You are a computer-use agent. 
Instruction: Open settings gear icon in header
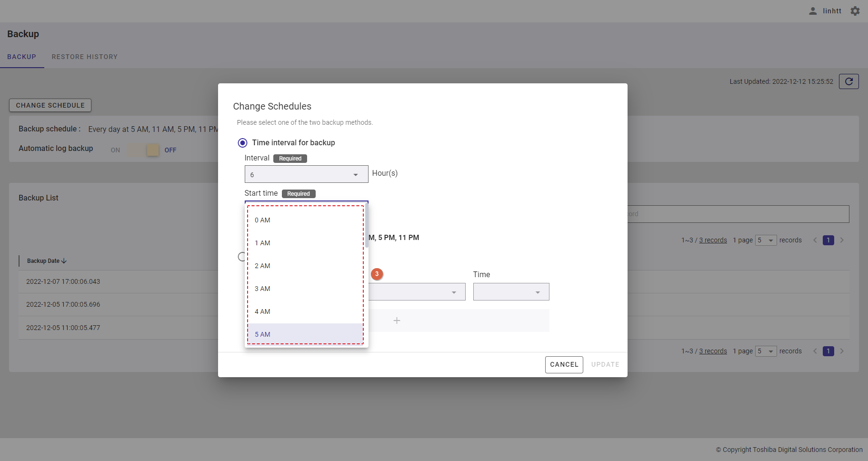click(x=855, y=11)
